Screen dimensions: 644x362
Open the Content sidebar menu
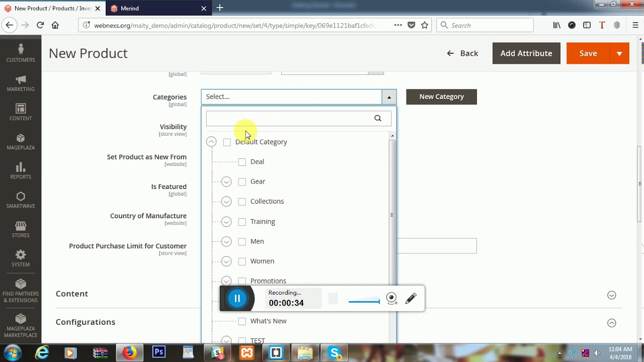click(x=21, y=112)
